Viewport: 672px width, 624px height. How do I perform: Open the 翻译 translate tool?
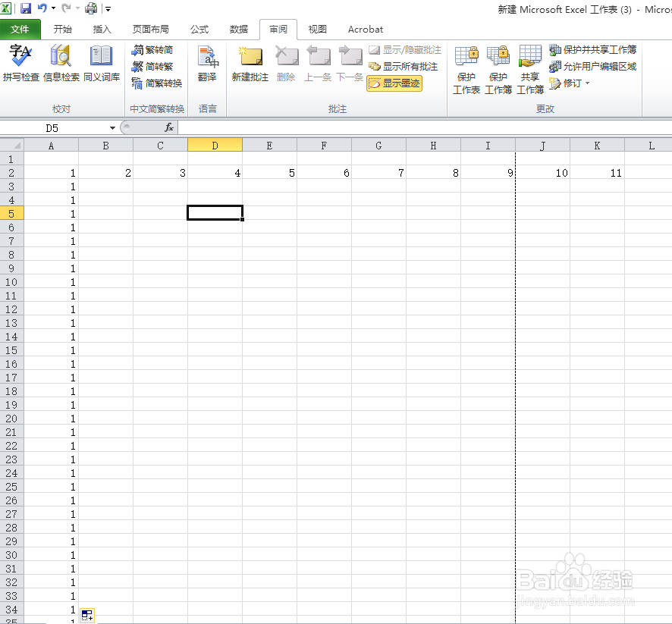[209, 64]
